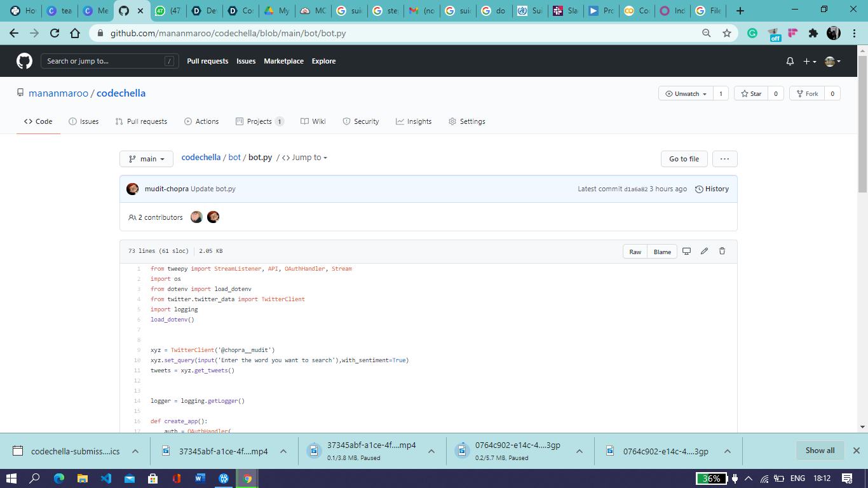Viewport: 868px width, 488px height.
Task: Click the Go to file button
Action: [684, 159]
